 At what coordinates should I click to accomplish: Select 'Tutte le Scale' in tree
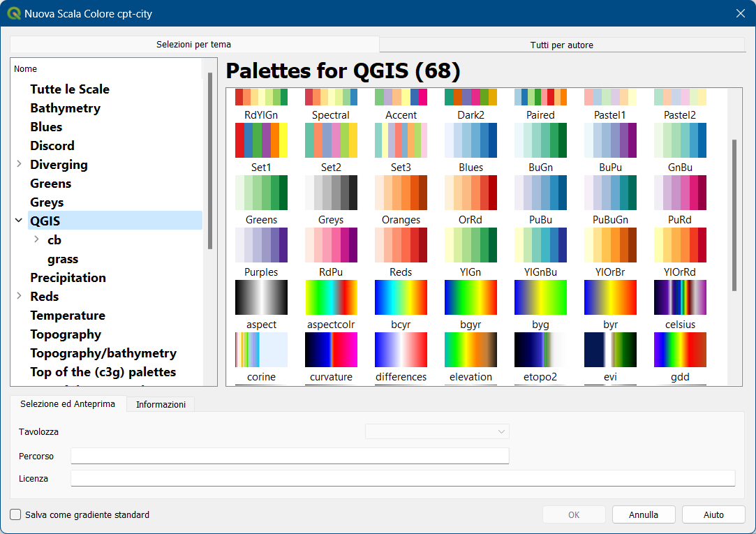tap(70, 89)
